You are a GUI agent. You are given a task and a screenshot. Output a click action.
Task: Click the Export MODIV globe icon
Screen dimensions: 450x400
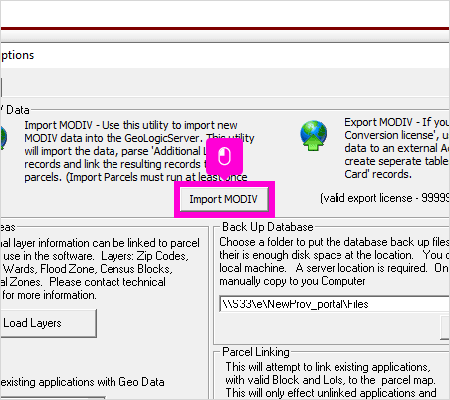(313, 136)
